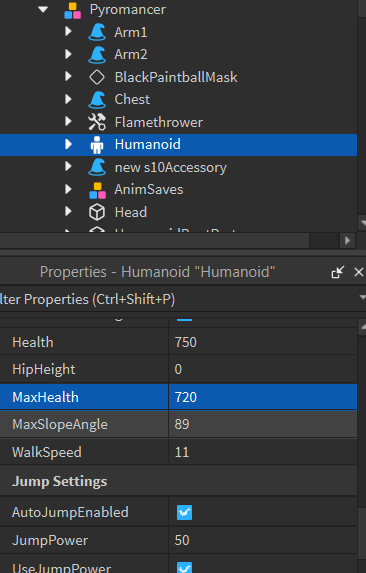The image size is (366, 573).
Task: Click the Chest accessory hat icon
Action: point(97,100)
